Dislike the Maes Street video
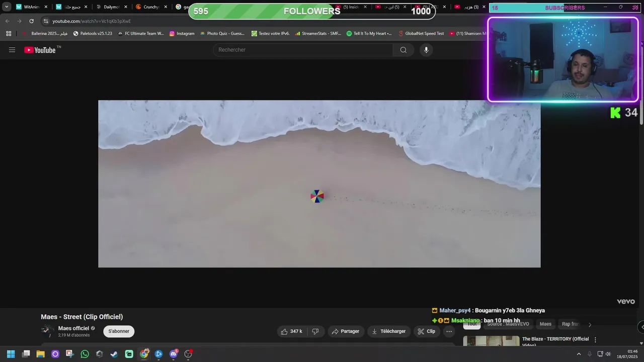Screen dimensions: 644x362 coord(315,331)
